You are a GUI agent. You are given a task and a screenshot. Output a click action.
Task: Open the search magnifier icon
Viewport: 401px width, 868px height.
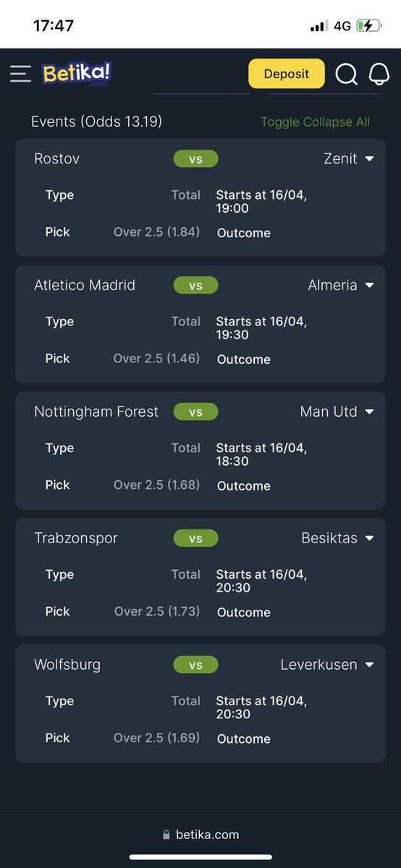(347, 74)
